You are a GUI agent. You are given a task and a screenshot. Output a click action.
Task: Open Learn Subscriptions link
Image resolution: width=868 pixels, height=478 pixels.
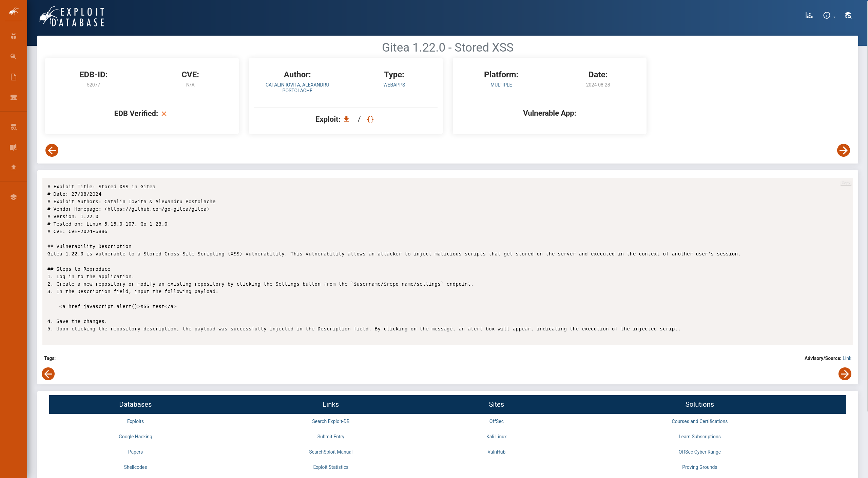pos(700,437)
